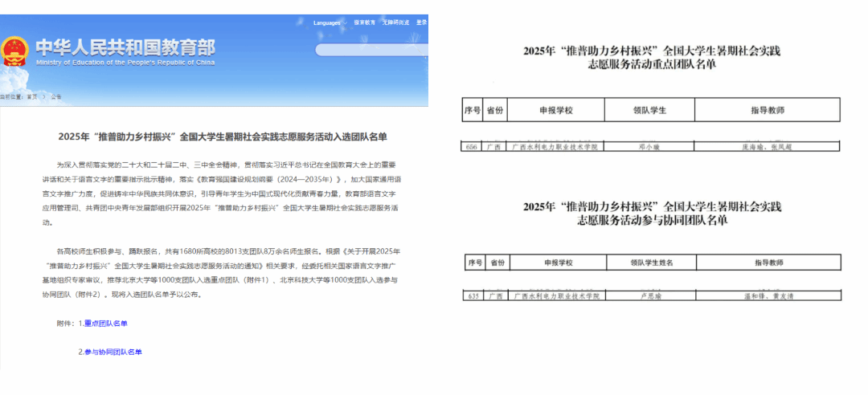The width and height of the screenshot is (868, 395).
Task: Open attachment 1 重点团队名单
Action: coord(106,324)
